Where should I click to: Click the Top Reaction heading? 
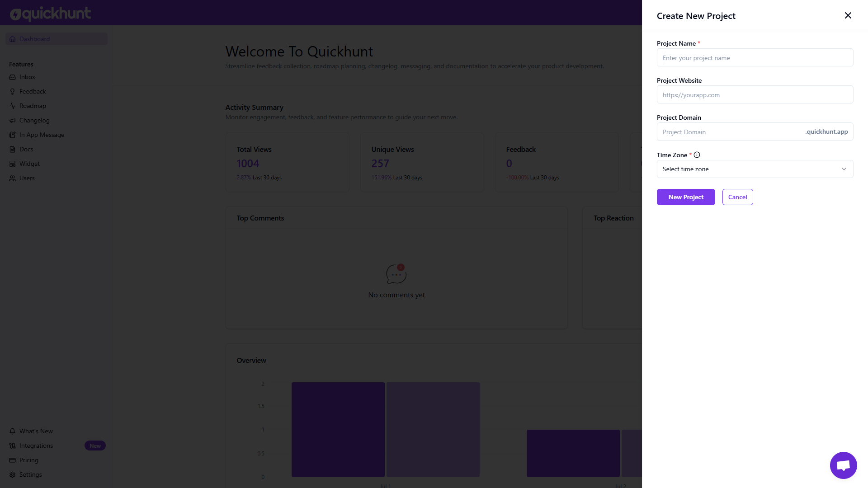pos(613,218)
